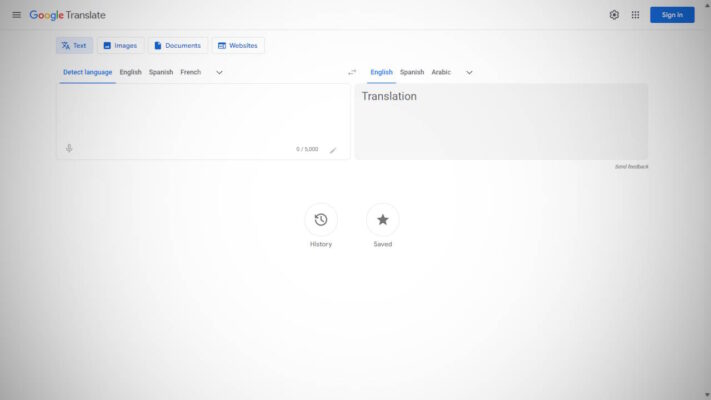Viewport: 711px width, 400px height.
Task: Switch to the Websites tab
Action: click(238, 45)
